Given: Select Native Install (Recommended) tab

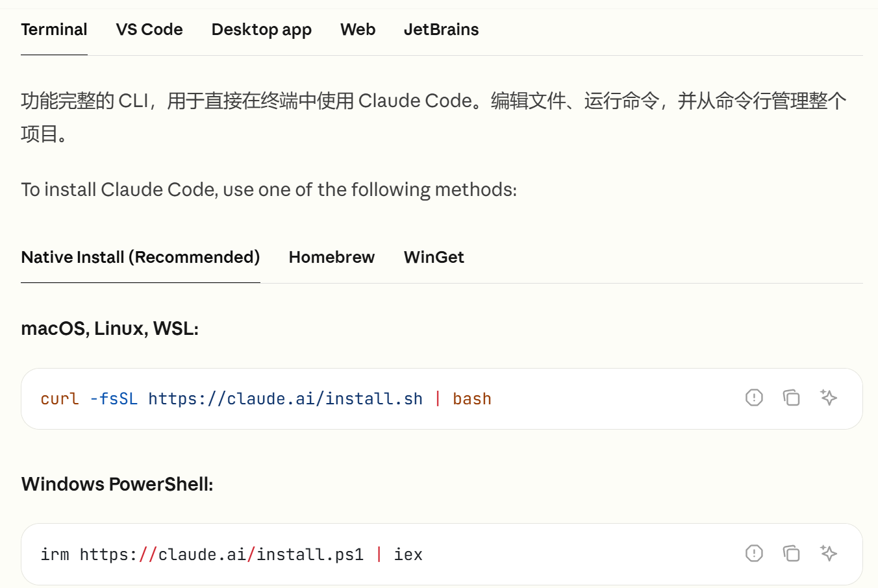Looking at the screenshot, I should 140,258.
